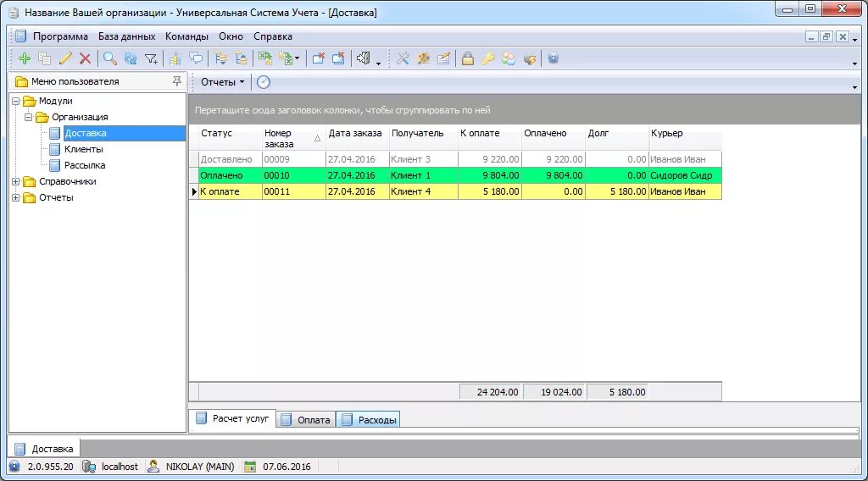Sort by the Дата заказа column header
This screenshot has height=481, width=868.
pyautogui.click(x=358, y=138)
